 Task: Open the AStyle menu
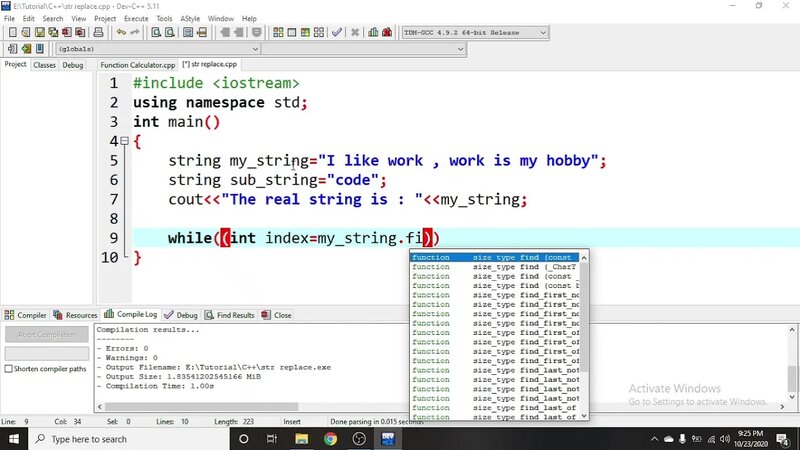pos(190,18)
